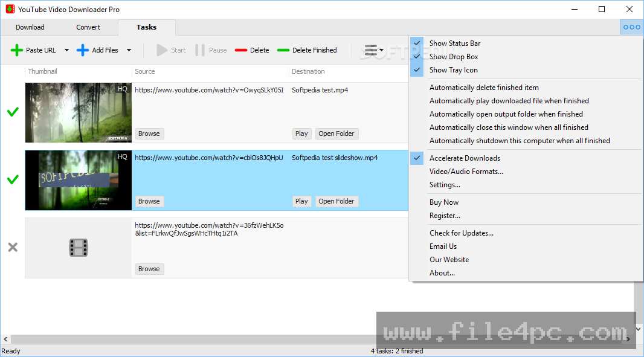Enable Automatically play downloaded file when finished
644x357 pixels.
509,101
